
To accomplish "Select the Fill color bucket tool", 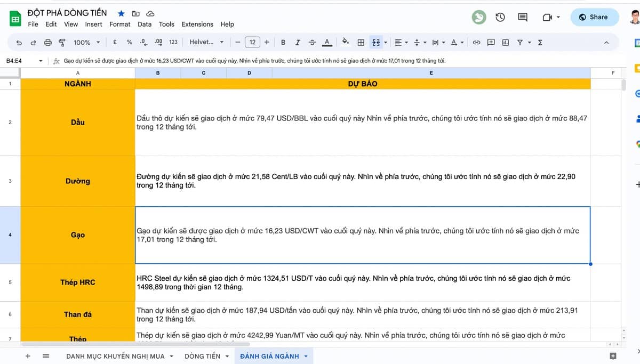I will click(x=346, y=42).
